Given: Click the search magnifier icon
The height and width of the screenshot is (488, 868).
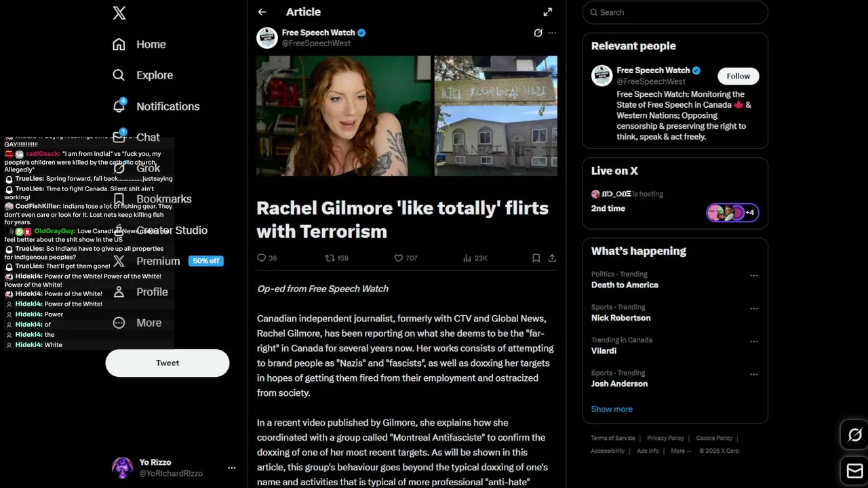Looking at the screenshot, I should 594,12.
